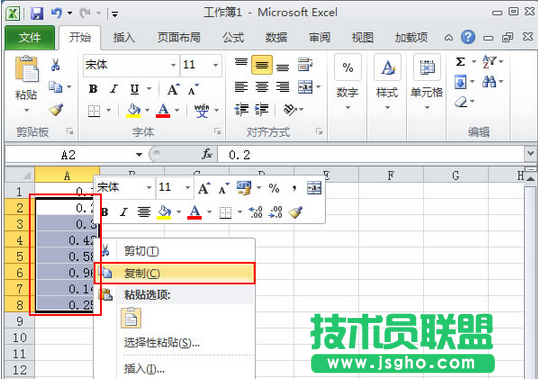Expand the 样式 styles dropdown
This screenshot has height=379, width=538.
pyautogui.click(x=387, y=108)
